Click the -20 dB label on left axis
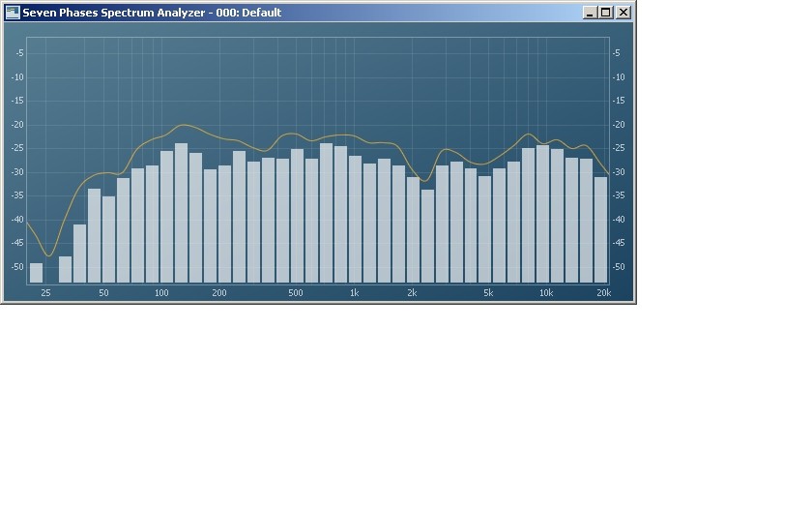The height and width of the screenshot is (508, 812). coord(17,125)
